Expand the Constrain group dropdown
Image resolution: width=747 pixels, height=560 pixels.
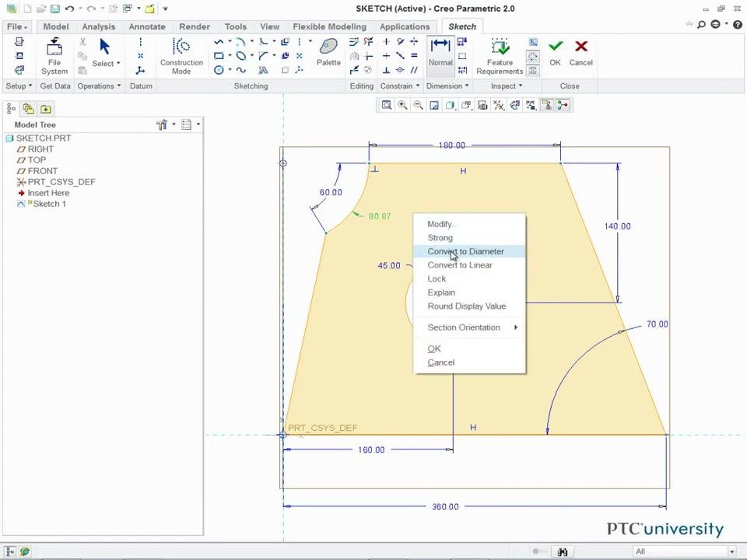click(x=400, y=86)
